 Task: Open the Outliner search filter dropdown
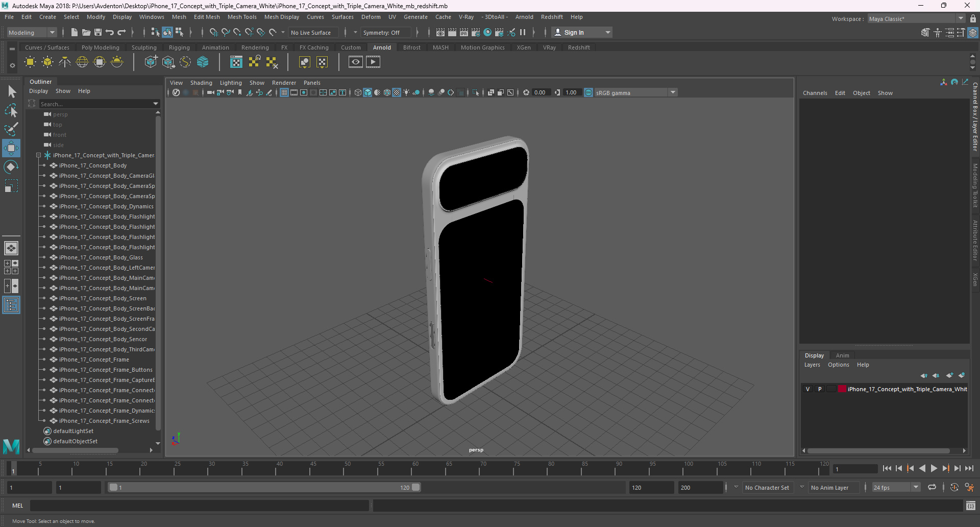coord(156,104)
